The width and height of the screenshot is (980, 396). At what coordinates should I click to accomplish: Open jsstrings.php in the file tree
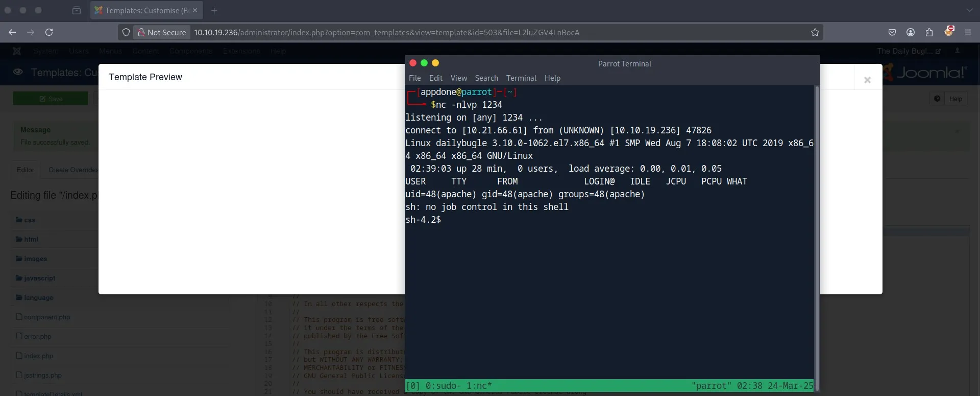(39, 375)
